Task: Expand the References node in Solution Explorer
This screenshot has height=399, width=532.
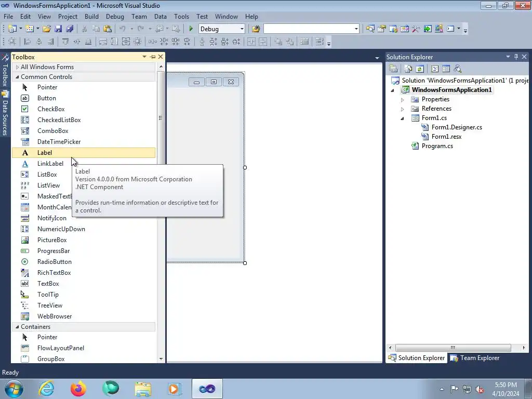Action: (403, 109)
